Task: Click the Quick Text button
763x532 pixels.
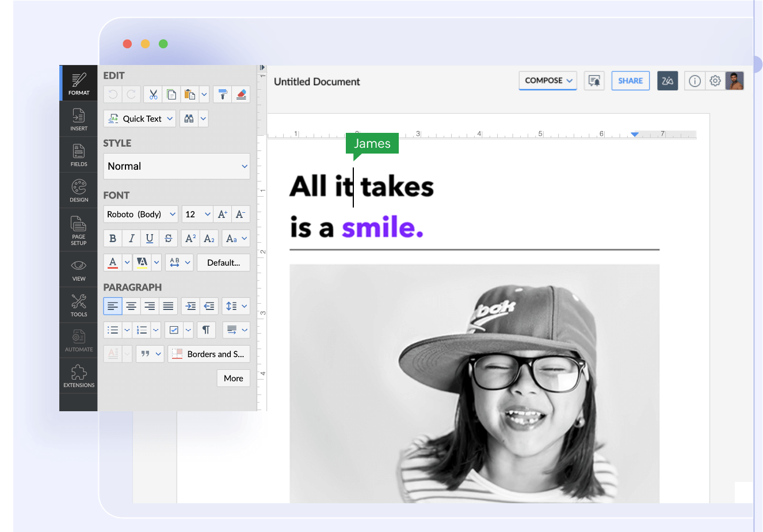Action: pyautogui.click(x=140, y=118)
